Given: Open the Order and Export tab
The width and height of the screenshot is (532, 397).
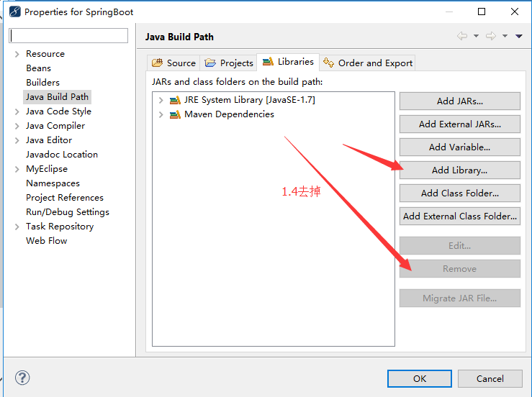Looking at the screenshot, I should coord(368,63).
